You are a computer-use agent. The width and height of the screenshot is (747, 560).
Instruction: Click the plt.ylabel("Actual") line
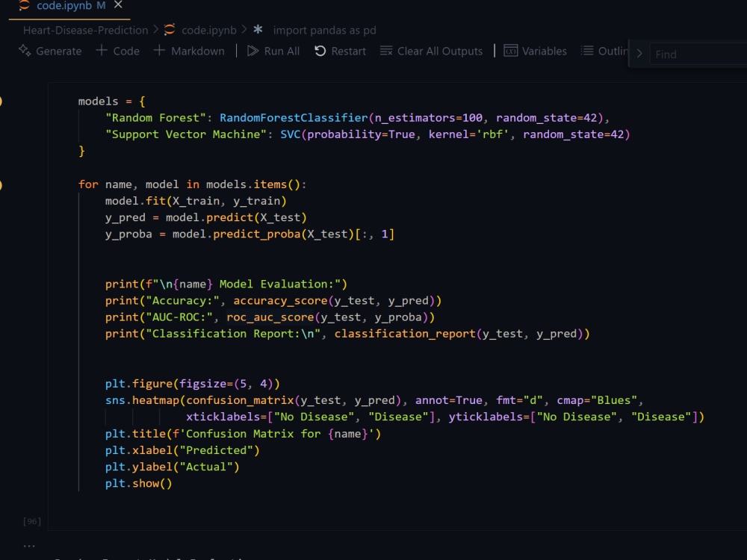pos(173,467)
